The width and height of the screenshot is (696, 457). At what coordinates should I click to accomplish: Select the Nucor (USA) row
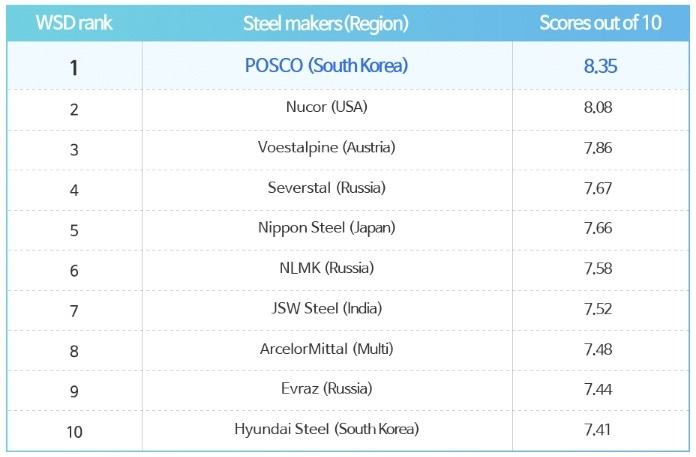[x=327, y=108]
